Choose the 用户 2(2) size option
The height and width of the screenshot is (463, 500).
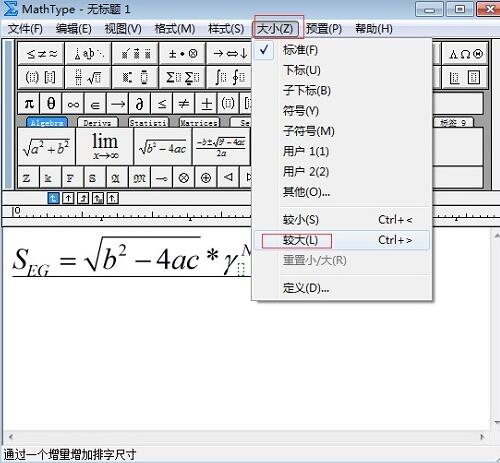tap(342, 172)
